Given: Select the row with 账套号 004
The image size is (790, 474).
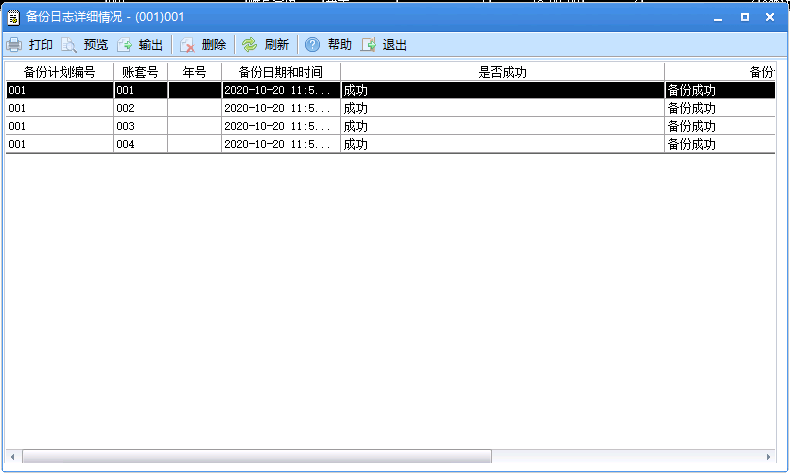Looking at the screenshot, I should (140, 144).
